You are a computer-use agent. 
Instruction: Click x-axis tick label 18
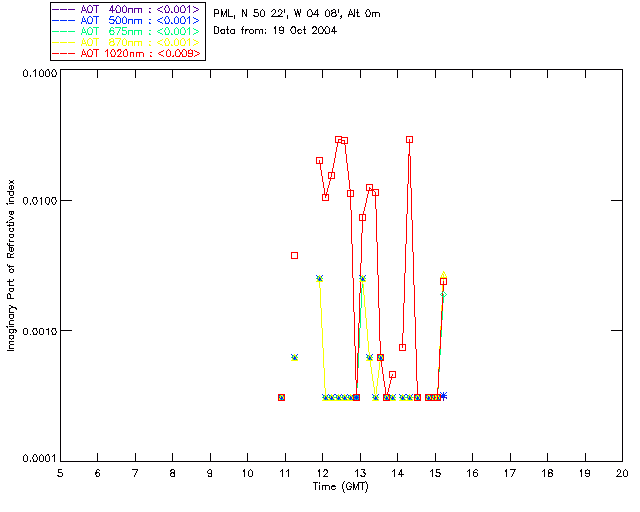pos(548,473)
